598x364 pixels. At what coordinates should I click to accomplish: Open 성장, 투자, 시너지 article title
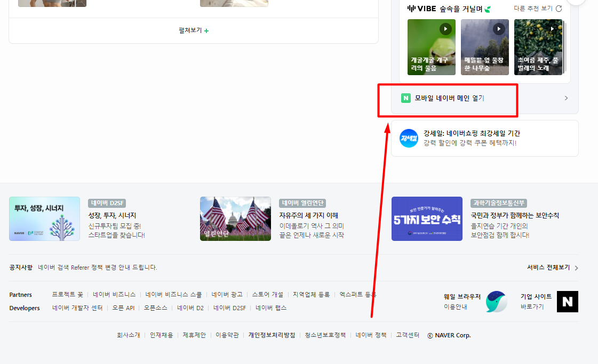(x=112, y=215)
